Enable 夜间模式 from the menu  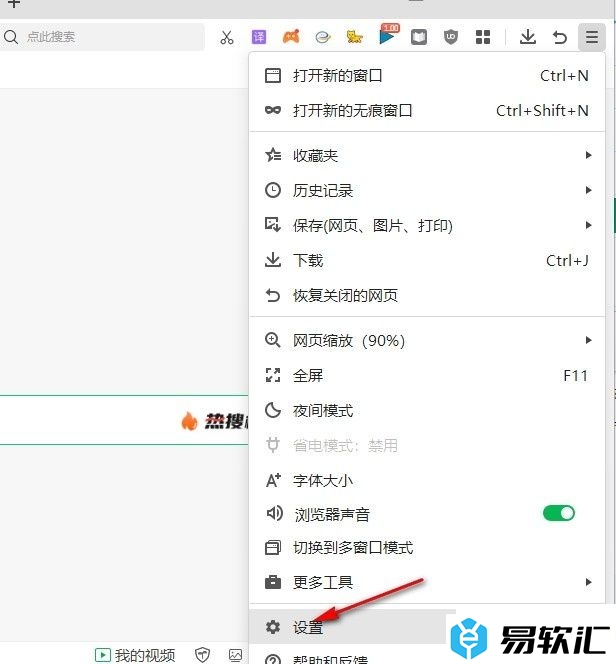click(427, 410)
